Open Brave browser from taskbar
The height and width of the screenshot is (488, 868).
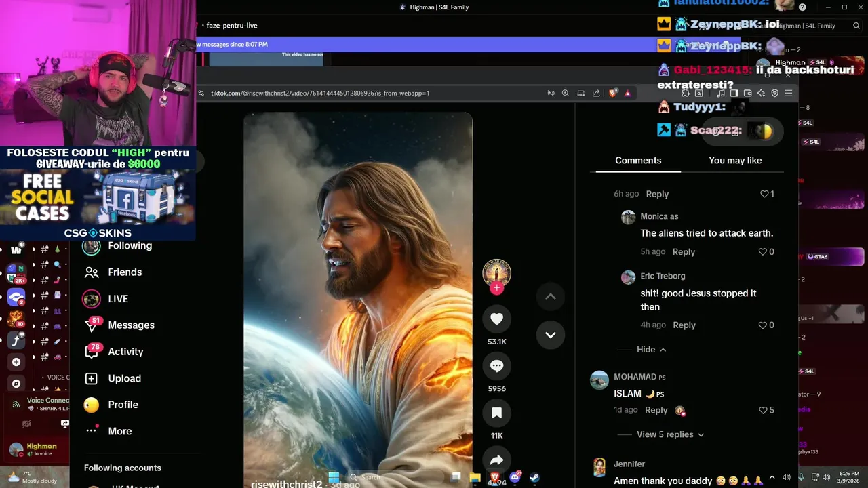(495, 477)
